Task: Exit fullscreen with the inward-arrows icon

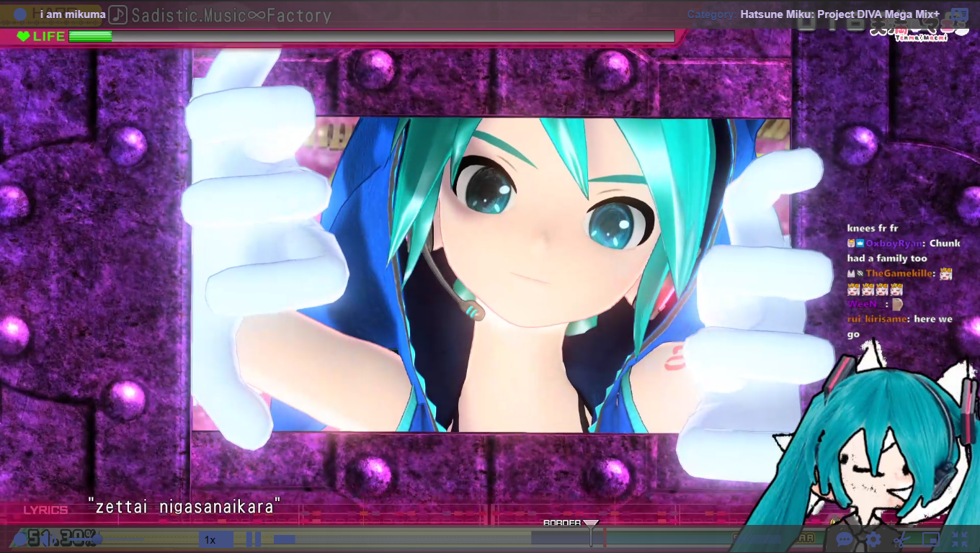Action: (x=960, y=539)
